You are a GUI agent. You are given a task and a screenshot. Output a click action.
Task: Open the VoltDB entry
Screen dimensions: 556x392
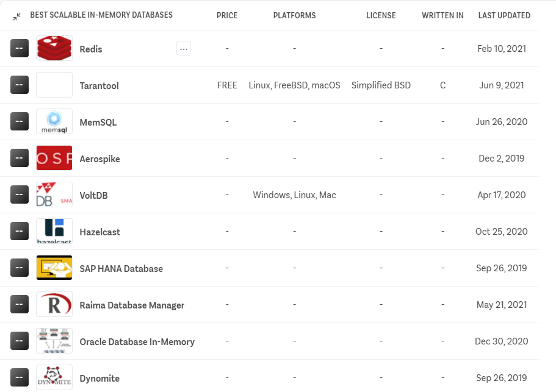[93, 196]
